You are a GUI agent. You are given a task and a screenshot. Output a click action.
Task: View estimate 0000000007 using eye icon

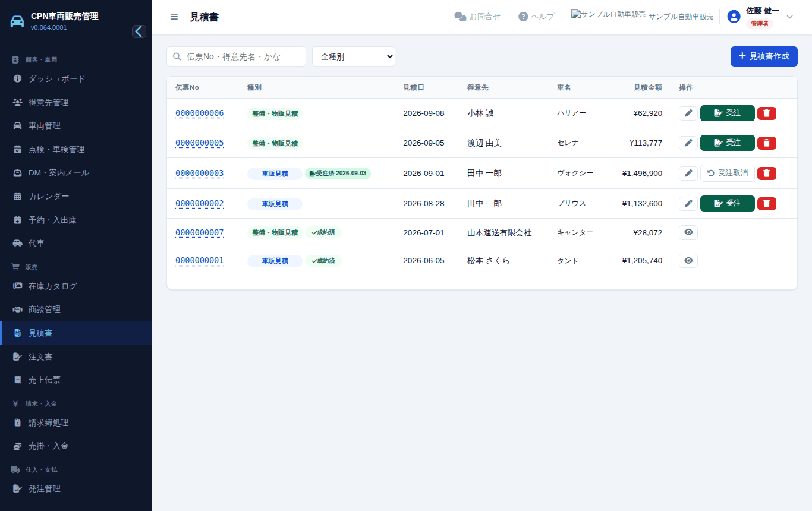click(688, 232)
